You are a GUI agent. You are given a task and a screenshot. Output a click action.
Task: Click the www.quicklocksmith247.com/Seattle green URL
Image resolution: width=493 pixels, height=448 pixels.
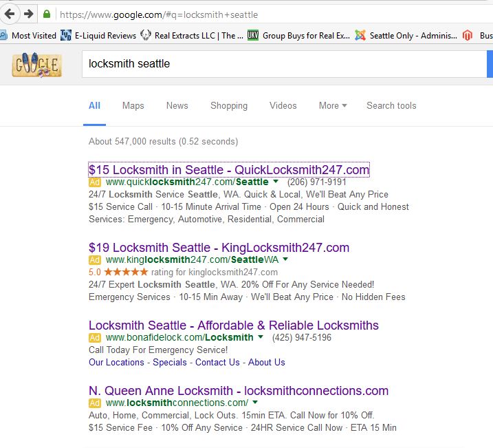(x=187, y=182)
